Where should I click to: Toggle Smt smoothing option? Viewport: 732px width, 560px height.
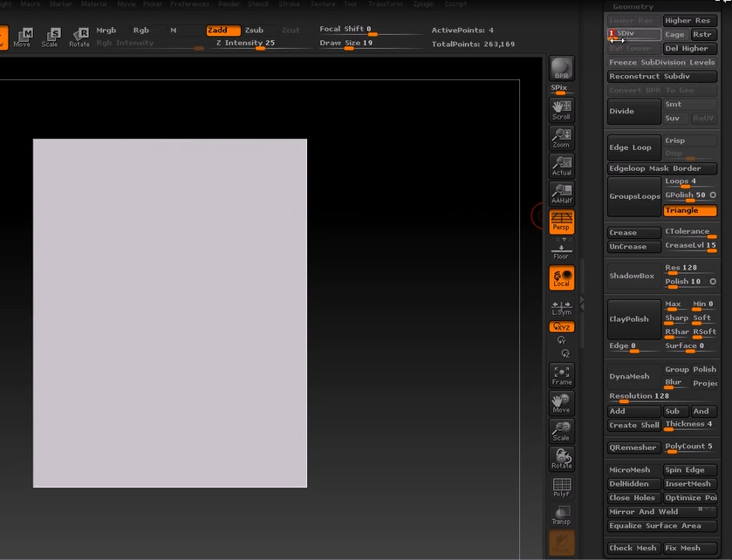pos(689,105)
